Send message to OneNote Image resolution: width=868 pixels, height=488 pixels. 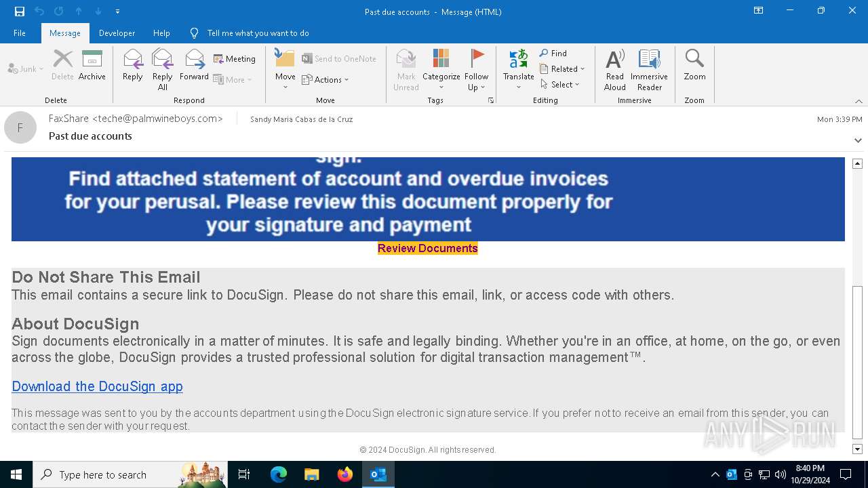click(339, 59)
